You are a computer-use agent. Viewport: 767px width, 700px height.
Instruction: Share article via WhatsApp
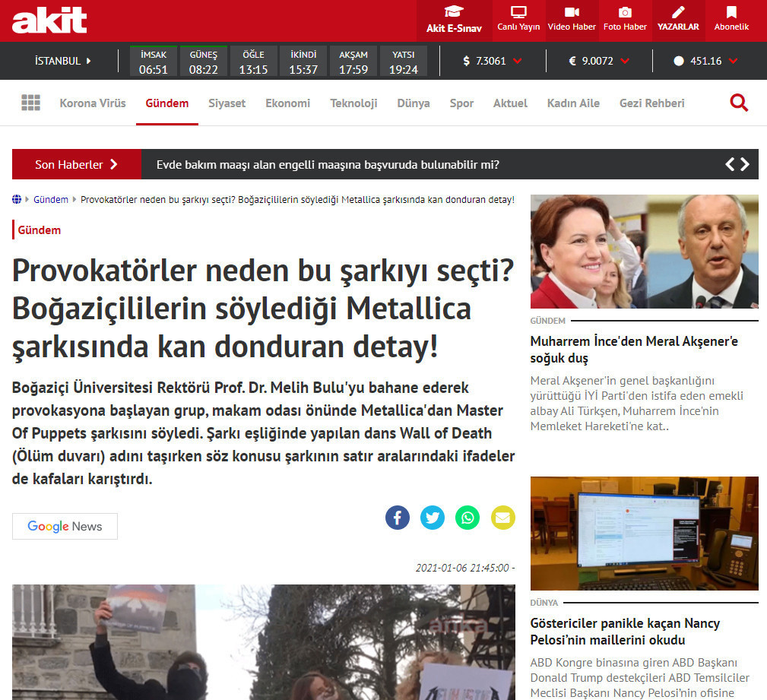pos(467,518)
